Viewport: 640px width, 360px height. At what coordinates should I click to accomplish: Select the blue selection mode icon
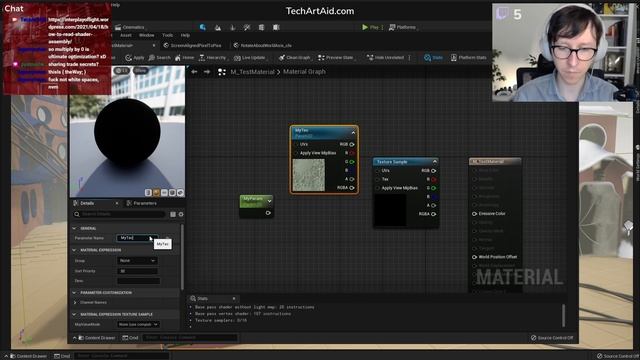[203, 27]
